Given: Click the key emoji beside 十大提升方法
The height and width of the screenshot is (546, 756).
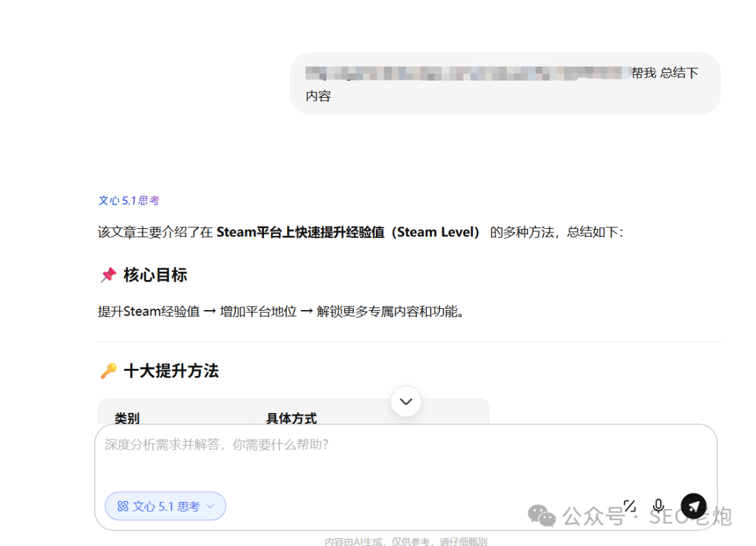Looking at the screenshot, I should pos(108,371).
